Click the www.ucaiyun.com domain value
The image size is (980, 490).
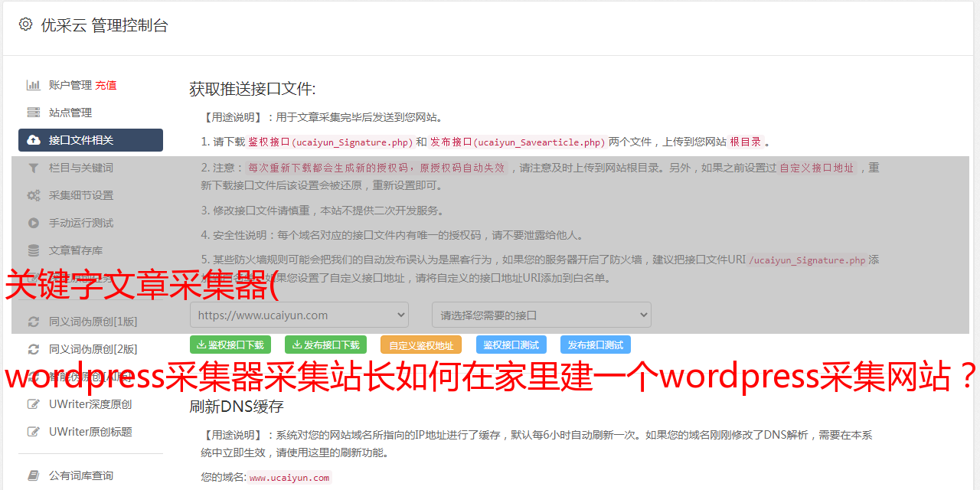pos(289,478)
